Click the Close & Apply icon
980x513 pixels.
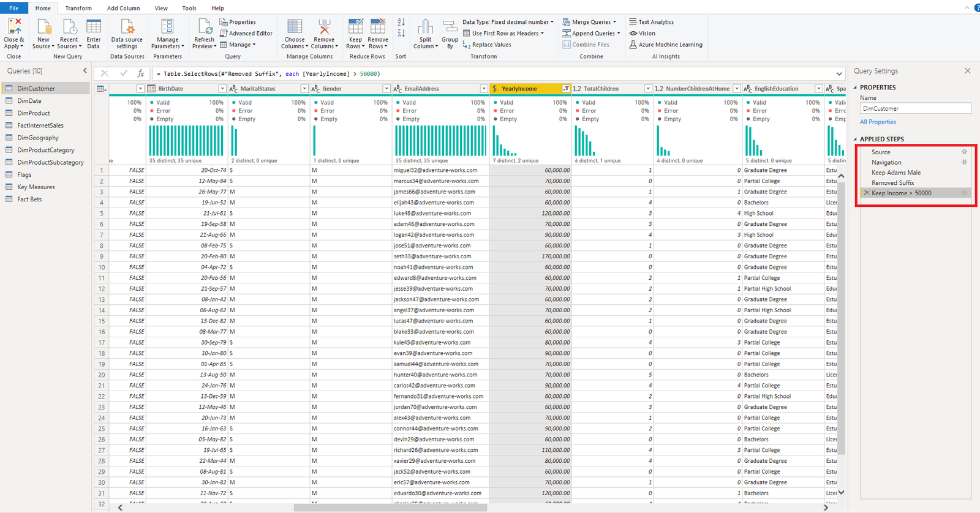14,26
